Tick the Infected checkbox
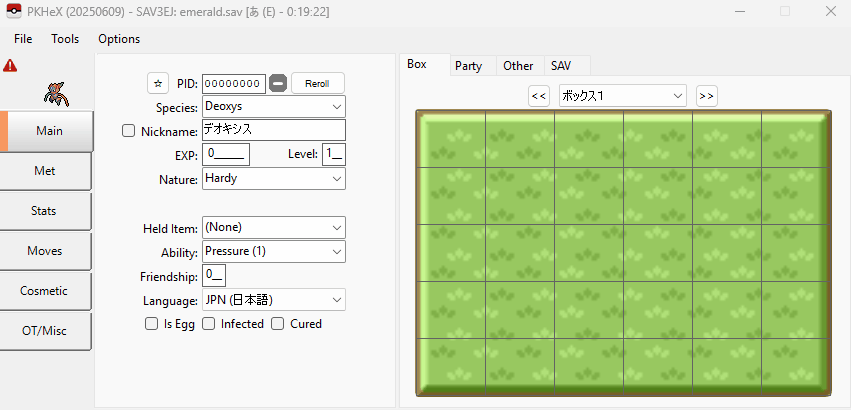The height and width of the screenshot is (410, 851). point(208,324)
